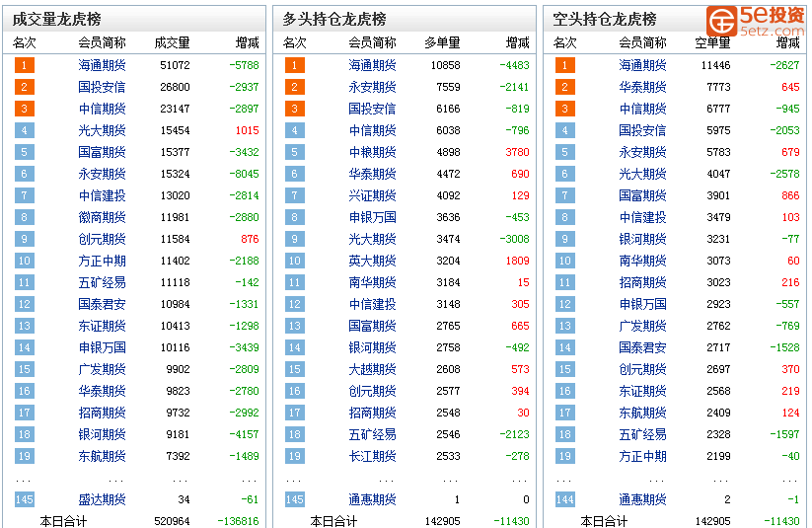Click 长江期货 member link
Screen dimensions: 812x528
372,456
